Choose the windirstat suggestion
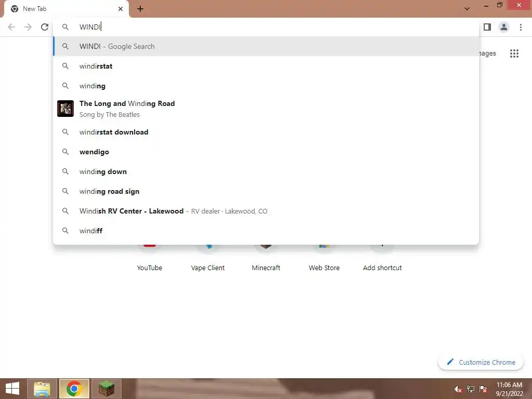The height and width of the screenshot is (399, 532). 266,66
